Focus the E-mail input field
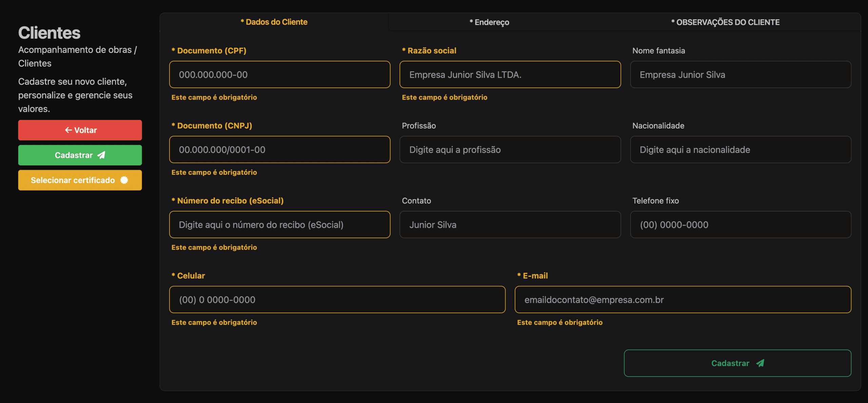Viewport: 868px width, 403px height. pyautogui.click(x=683, y=300)
